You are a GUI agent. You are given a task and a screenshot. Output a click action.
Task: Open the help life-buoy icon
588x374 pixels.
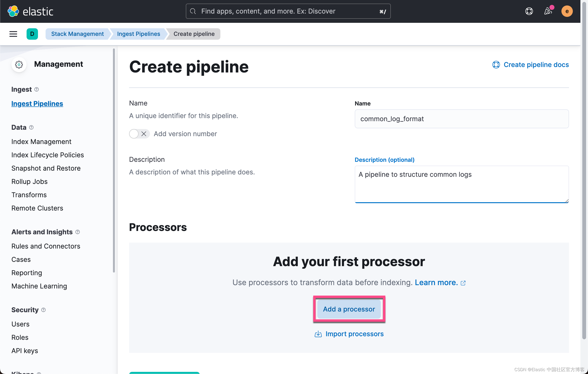[529, 11]
